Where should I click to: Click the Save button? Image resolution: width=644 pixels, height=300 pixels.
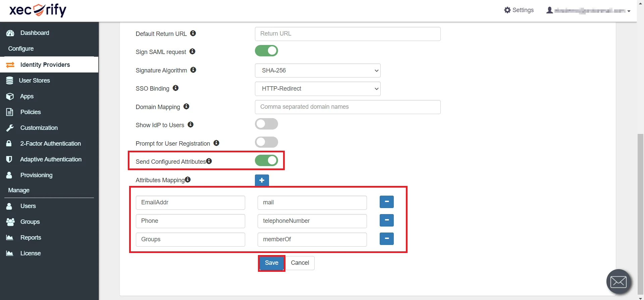pyautogui.click(x=271, y=263)
